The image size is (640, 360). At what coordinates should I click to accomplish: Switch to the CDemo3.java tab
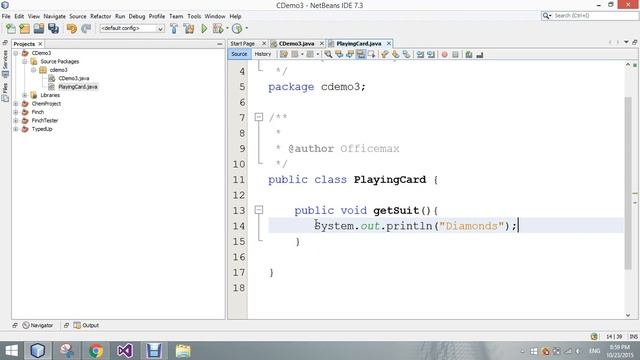[296, 44]
